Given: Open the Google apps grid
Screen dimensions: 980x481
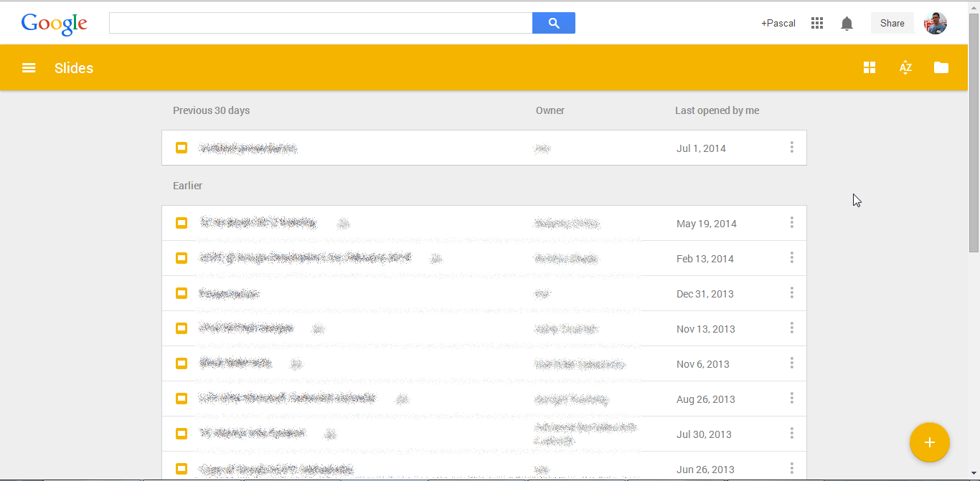Looking at the screenshot, I should (816, 23).
